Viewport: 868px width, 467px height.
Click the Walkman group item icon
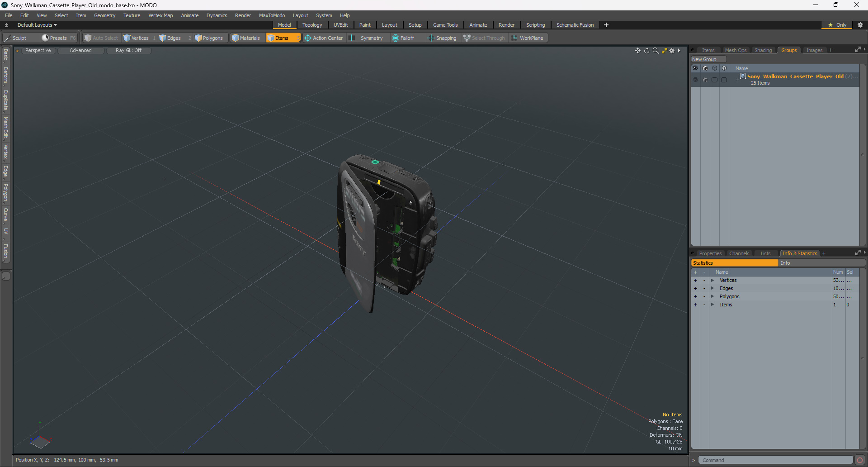[743, 76]
